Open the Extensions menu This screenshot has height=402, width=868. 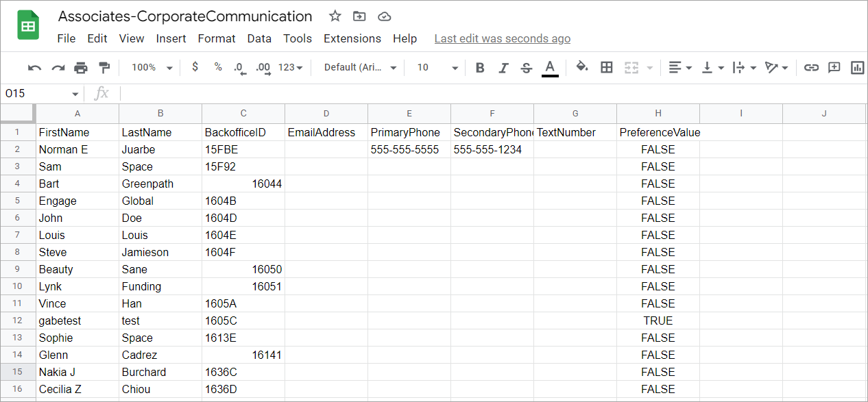pos(352,39)
